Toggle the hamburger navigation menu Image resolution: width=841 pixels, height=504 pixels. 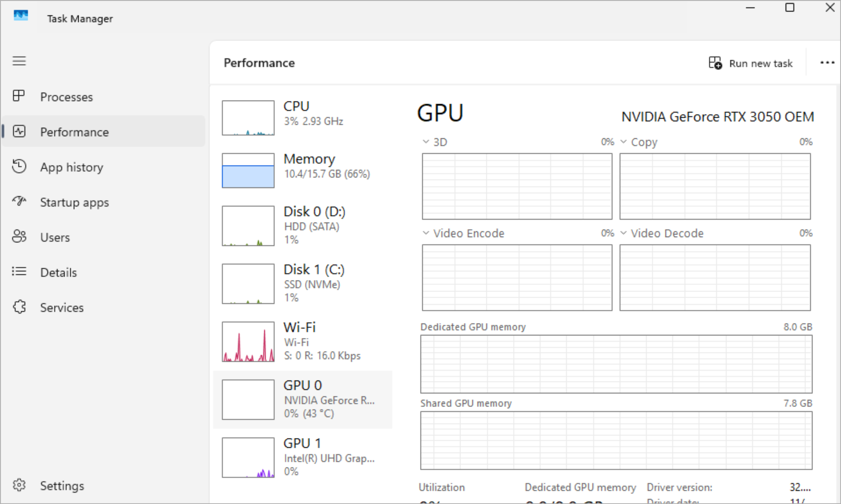click(x=19, y=61)
